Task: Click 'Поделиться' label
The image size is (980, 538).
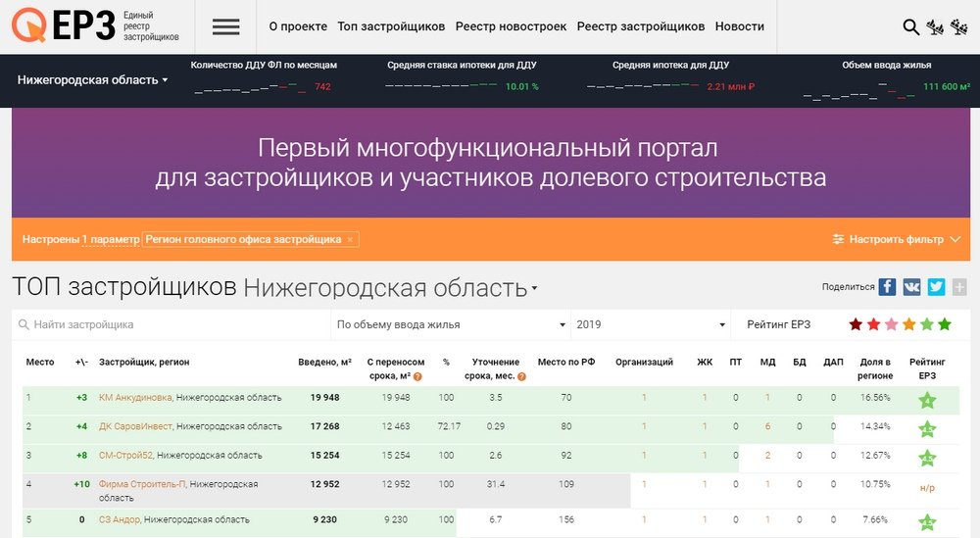Action: [848, 287]
